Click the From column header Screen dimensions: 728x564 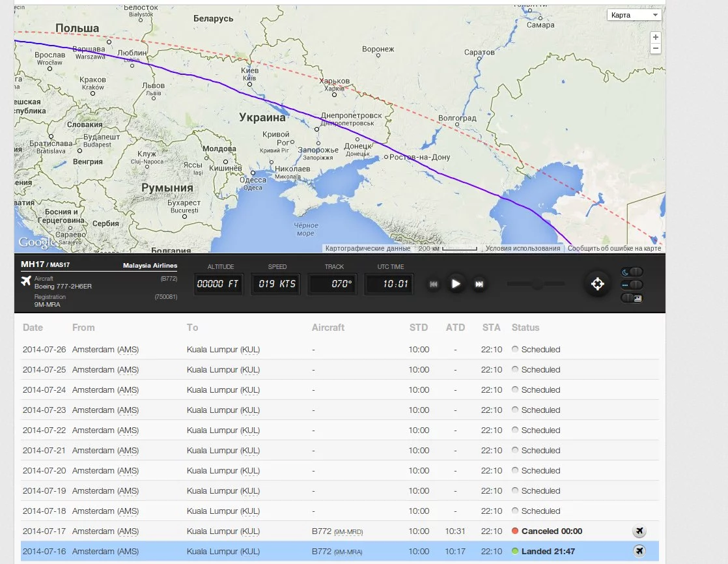tap(83, 328)
